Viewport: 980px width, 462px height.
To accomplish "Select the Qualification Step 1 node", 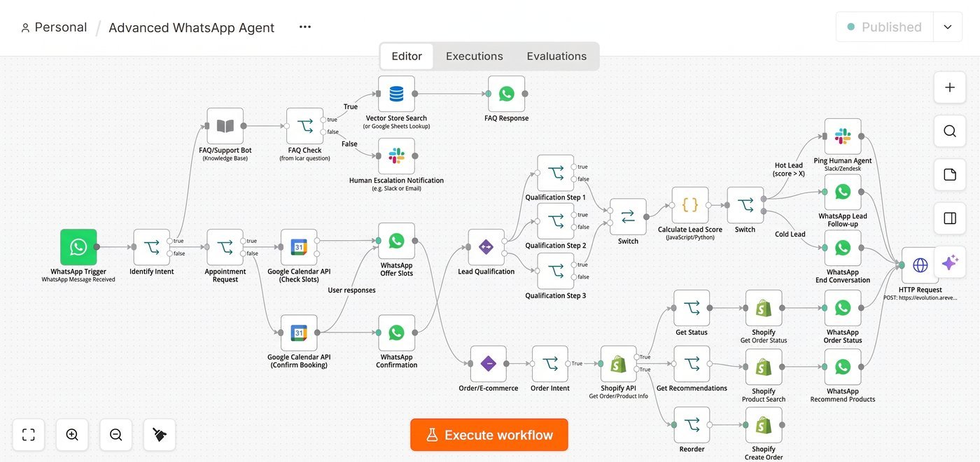I will click(555, 173).
